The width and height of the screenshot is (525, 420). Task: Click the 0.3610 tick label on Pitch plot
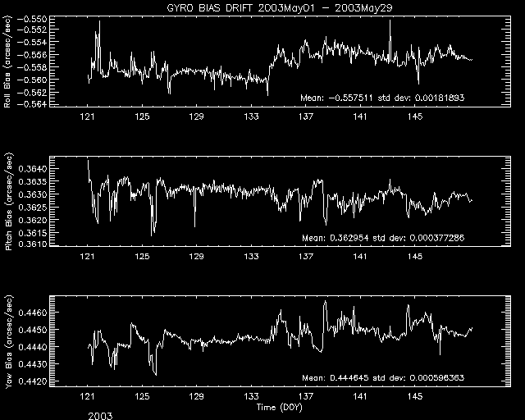[x=33, y=244]
